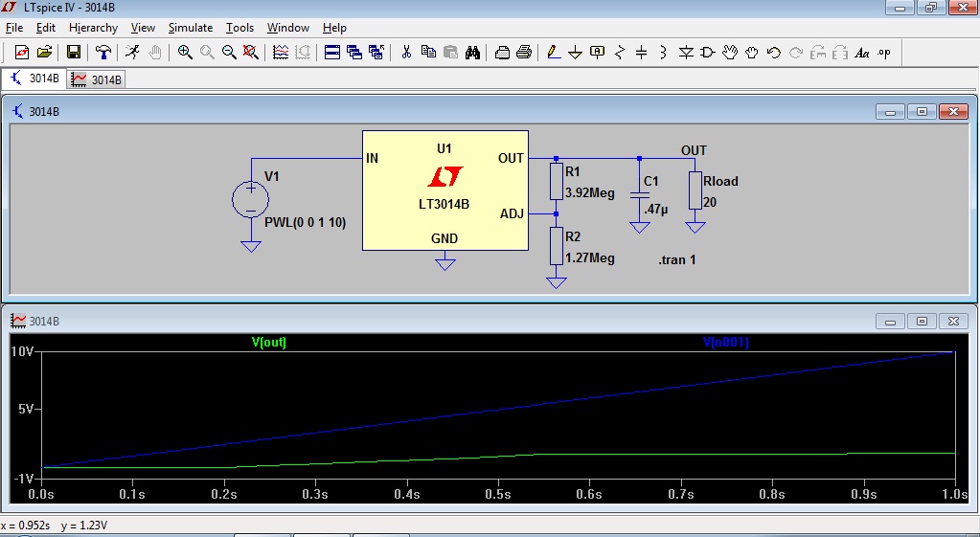The image size is (980, 537).
Task: Select the Move open-hand tool
Action: pyautogui.click(x=729, y=53)
